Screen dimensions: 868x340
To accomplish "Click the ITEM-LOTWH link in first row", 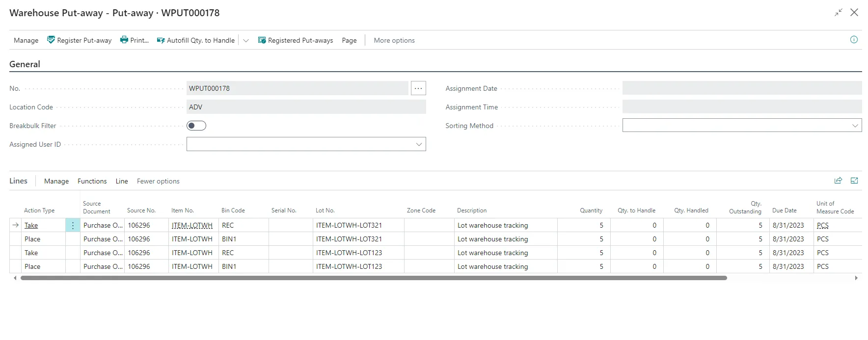I will pos(192,225).
